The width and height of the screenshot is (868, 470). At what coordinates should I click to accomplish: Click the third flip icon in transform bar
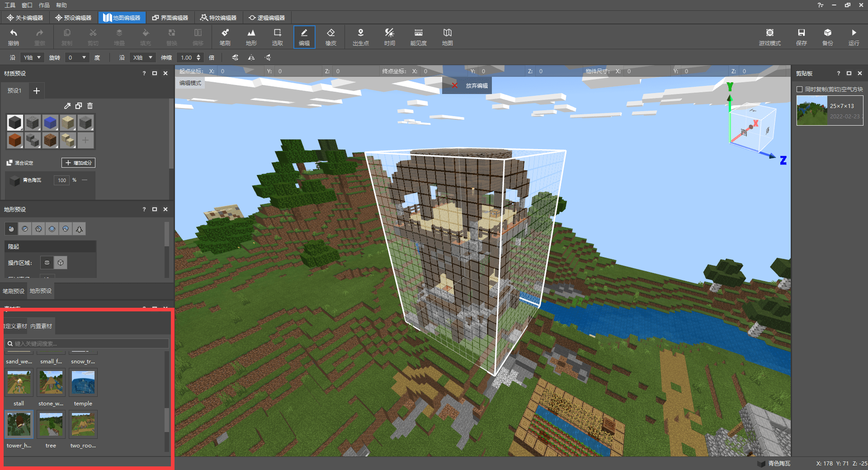[x=268, y=57]
